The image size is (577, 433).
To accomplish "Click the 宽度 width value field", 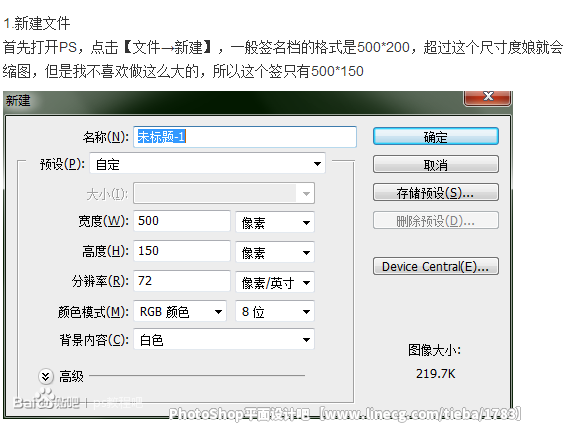I will [x=182, y=221].
